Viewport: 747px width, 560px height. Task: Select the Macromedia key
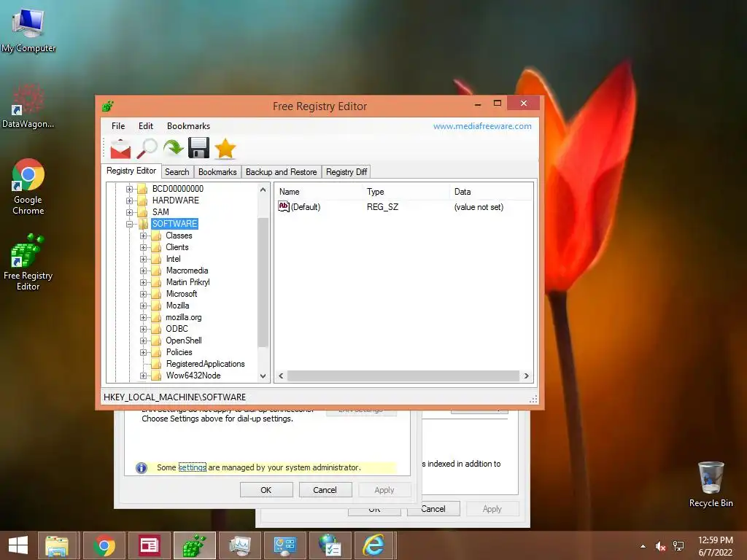tap(187, 271)
